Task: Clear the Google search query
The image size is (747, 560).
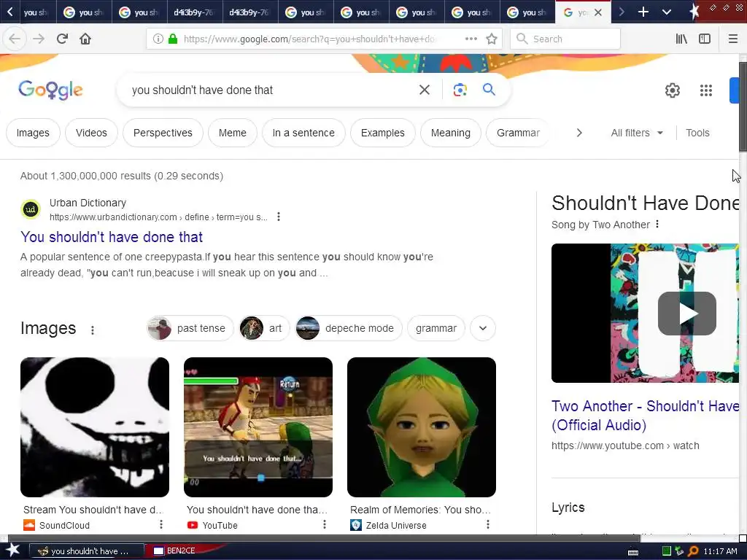Action: pos(424,90)
